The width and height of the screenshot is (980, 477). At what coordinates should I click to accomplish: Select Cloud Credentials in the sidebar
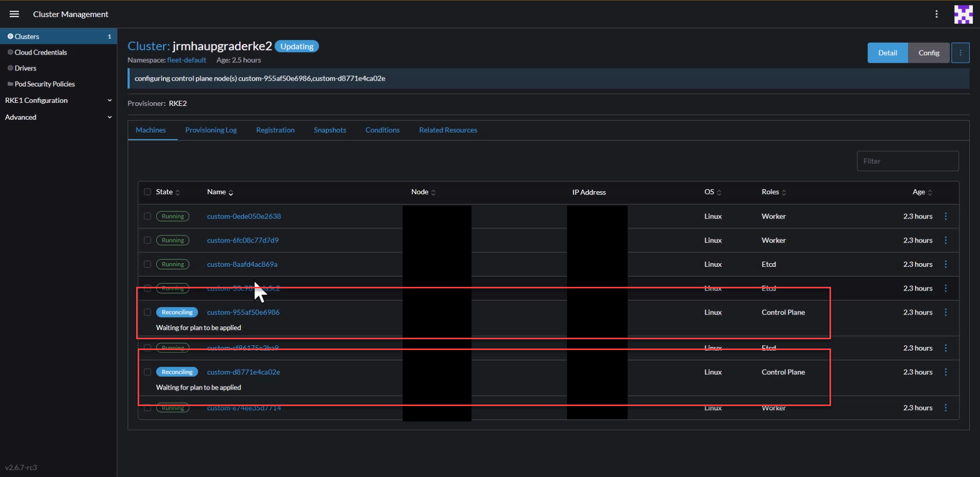[x=41, y=52]
